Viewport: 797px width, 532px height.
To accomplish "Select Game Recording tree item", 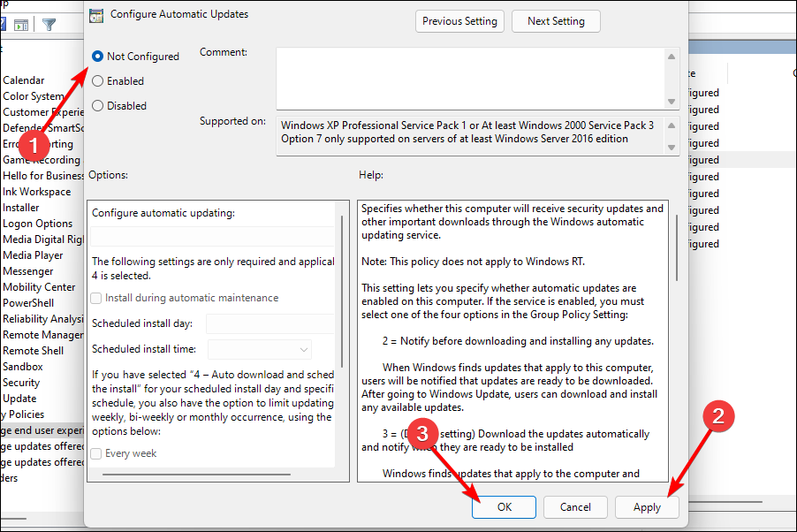I will click(x=42, y=160).
